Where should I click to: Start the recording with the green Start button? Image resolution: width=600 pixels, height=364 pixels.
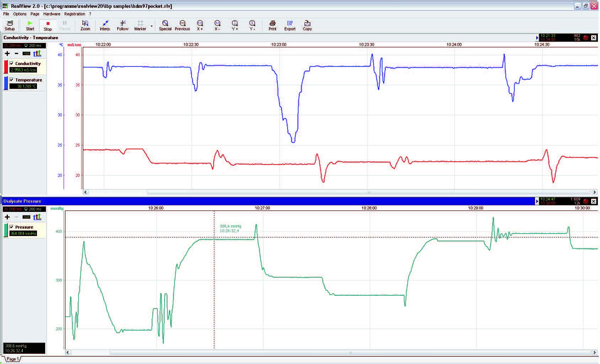[x=30, y=26]
